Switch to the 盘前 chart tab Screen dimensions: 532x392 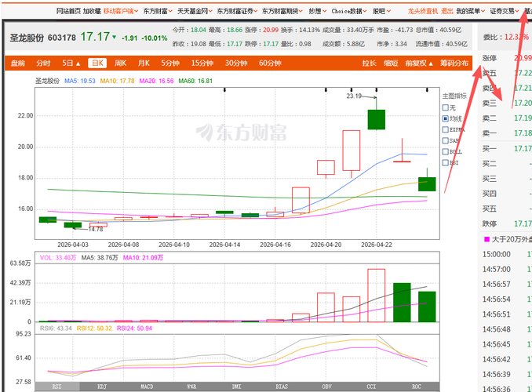[x=17, y=63]
